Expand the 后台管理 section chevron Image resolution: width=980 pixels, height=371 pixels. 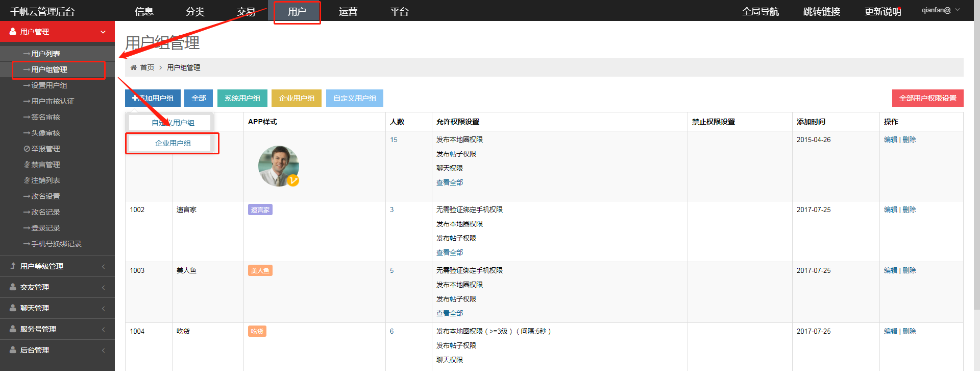pos(103,350)
